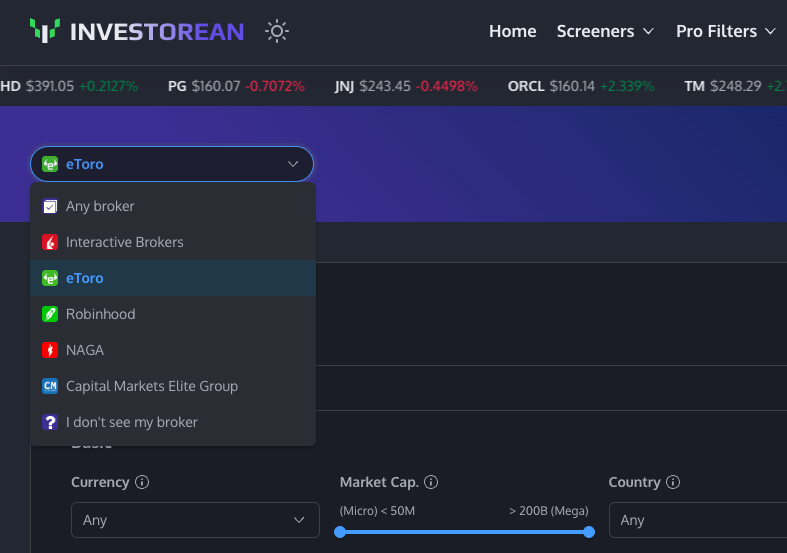Click the ORCL change +2.339%
The image size is (787, 553).
[627, 86]
